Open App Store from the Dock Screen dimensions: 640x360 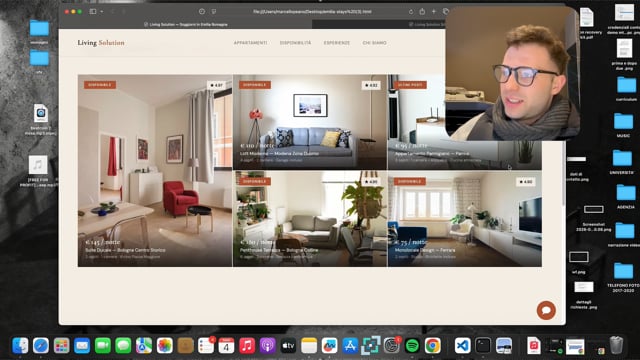click(x=350, y=346)
